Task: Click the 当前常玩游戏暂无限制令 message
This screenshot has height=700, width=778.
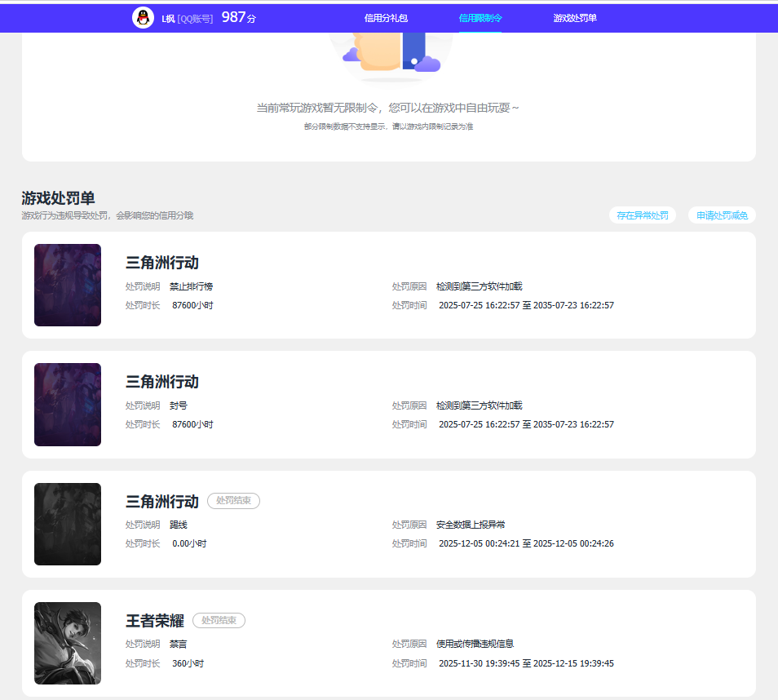Action: point(387,108)
